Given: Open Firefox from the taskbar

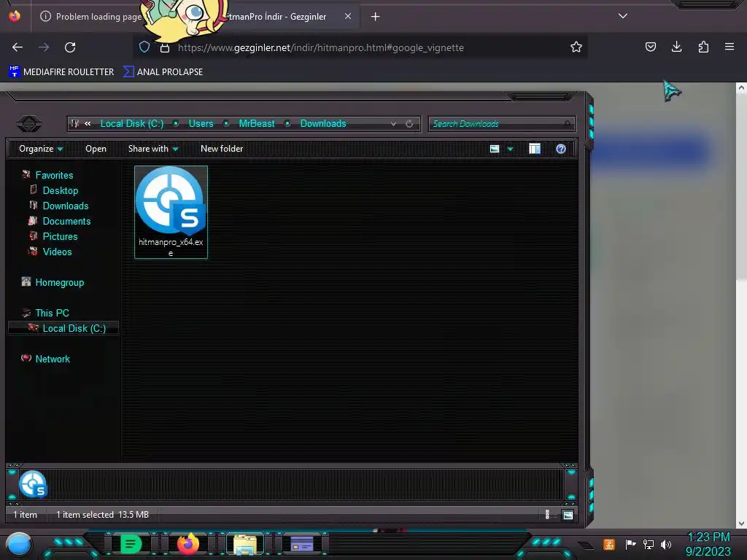Looking at the screenshot, I should coord(188,544).
